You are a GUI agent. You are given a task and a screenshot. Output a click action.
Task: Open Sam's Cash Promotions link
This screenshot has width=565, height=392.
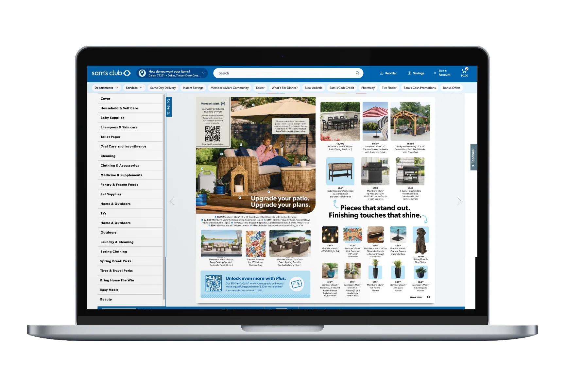[x=419, y=88]
